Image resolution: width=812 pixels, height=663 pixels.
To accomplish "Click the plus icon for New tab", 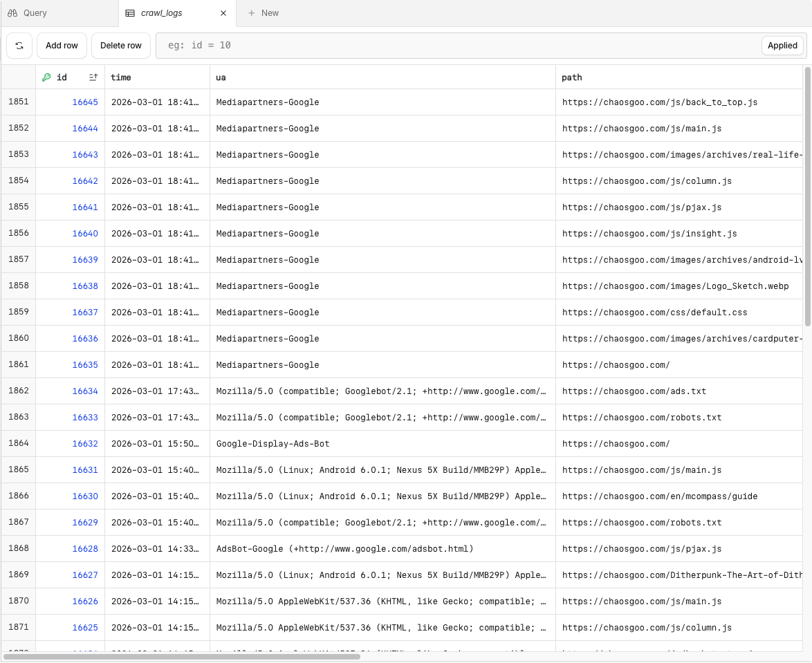I will [251, 13].
